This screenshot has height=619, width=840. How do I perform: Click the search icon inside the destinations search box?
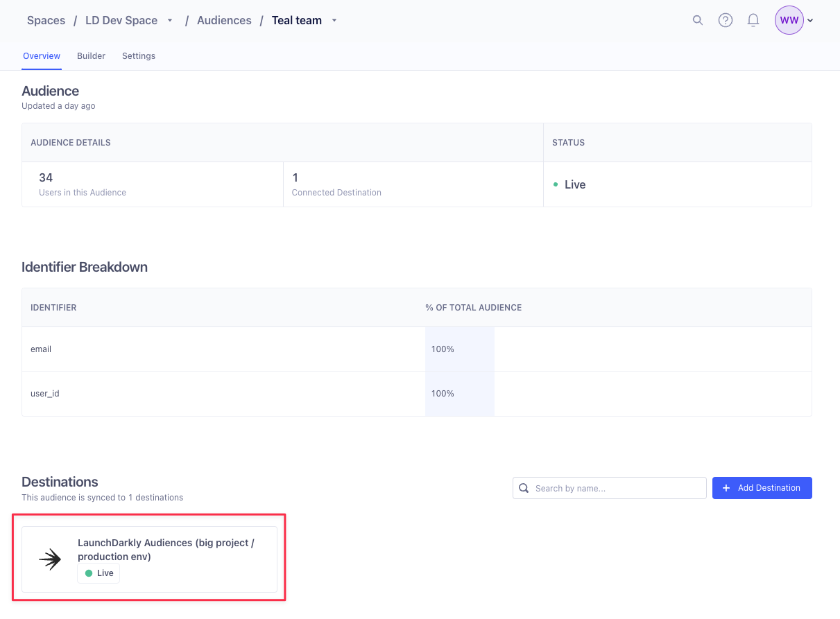click(524, 488)
